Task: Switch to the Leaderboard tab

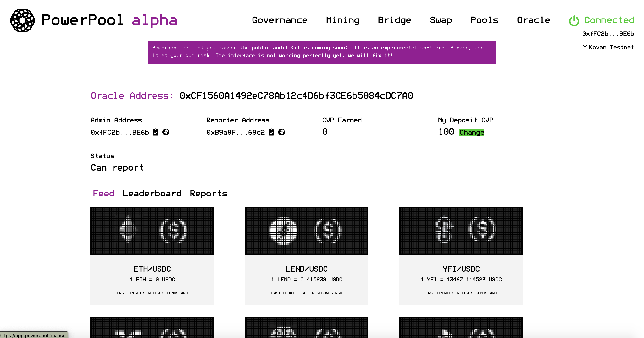Action: (x=152, y=193)
